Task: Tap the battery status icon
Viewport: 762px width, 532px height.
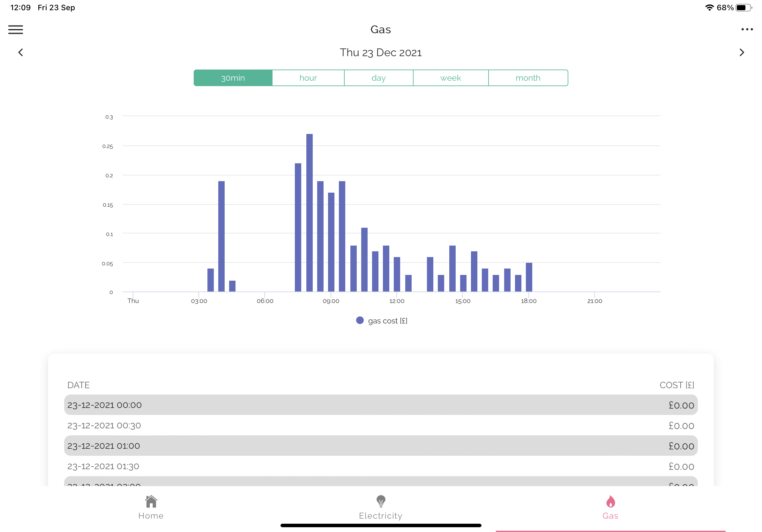Action: tap(743, 8)
